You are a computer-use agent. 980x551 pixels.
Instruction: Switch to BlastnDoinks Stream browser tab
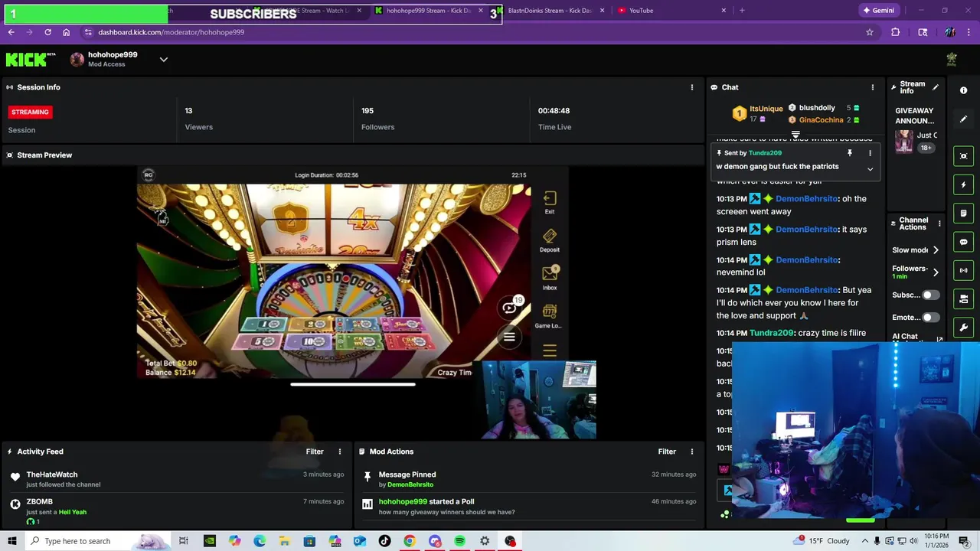point(550,11)
